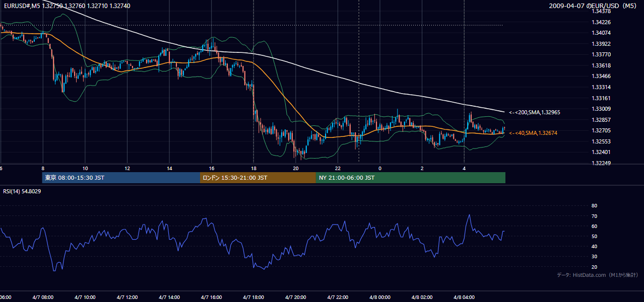
Task: Click the 4/8 00:00 bottom time label
Action: pyautogui.click(x=380, y=297)
